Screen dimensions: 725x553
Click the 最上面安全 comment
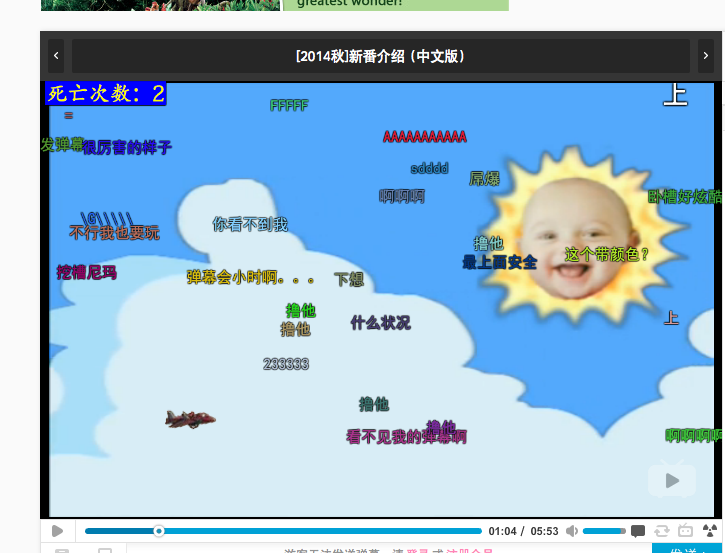click(x=500, y=262)
